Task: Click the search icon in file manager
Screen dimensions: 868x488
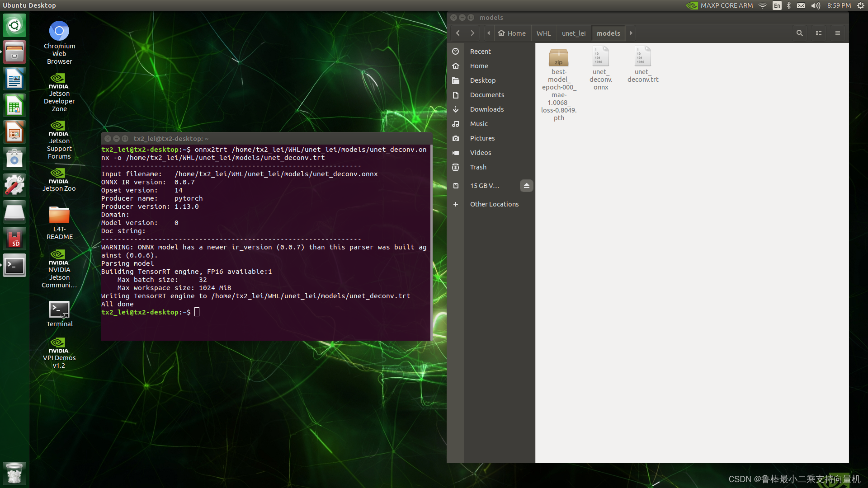Action: 799,33
